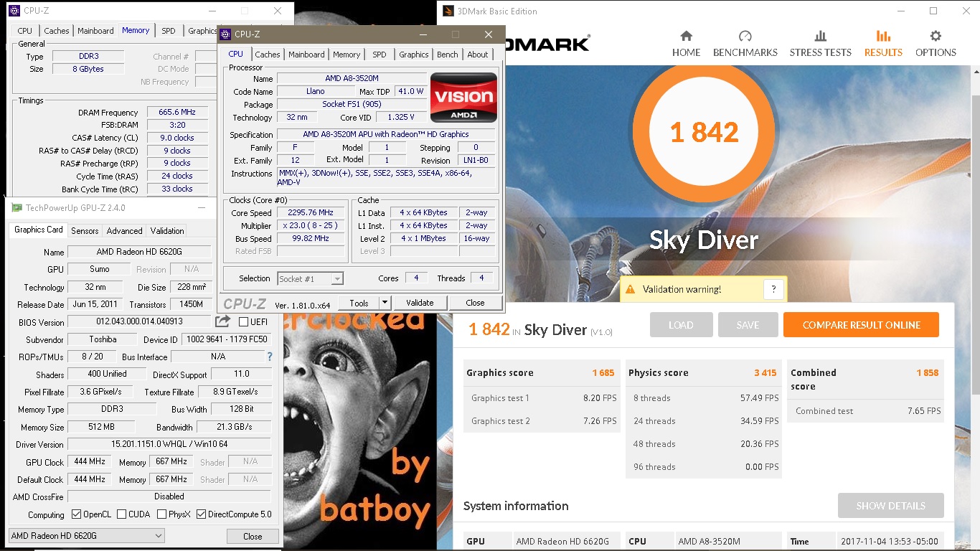Switch to the Memory tab in front CPU-Z
The height and width of the screenshot is (551, 980).
[x=347, y=55]
